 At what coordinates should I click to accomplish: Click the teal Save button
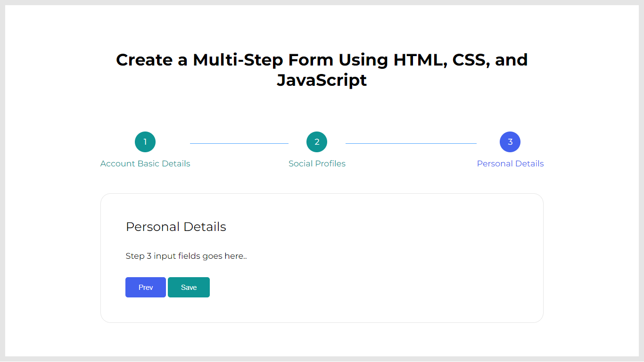point(189,288)
